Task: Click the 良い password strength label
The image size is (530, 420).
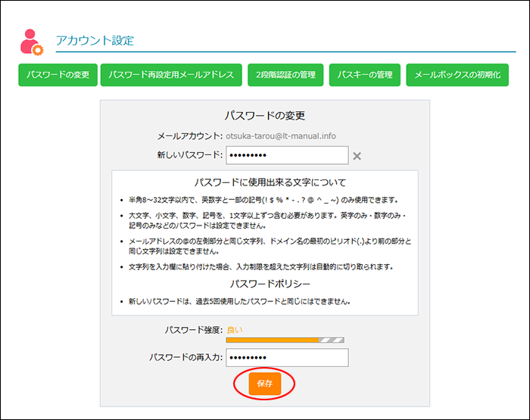Action: pos(235,330)
